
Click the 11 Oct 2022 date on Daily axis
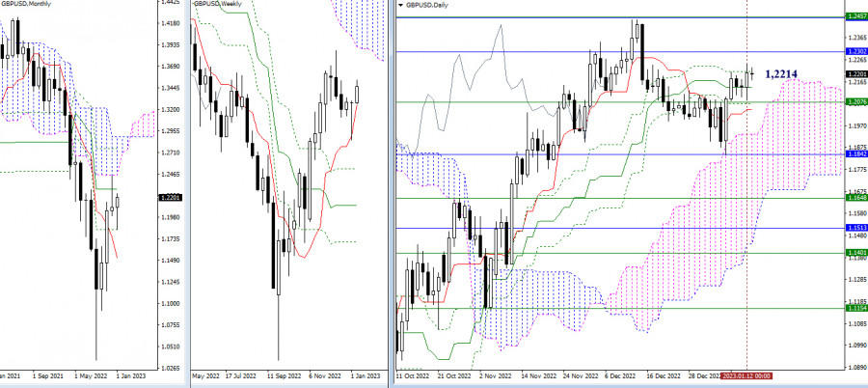(411, 375)
